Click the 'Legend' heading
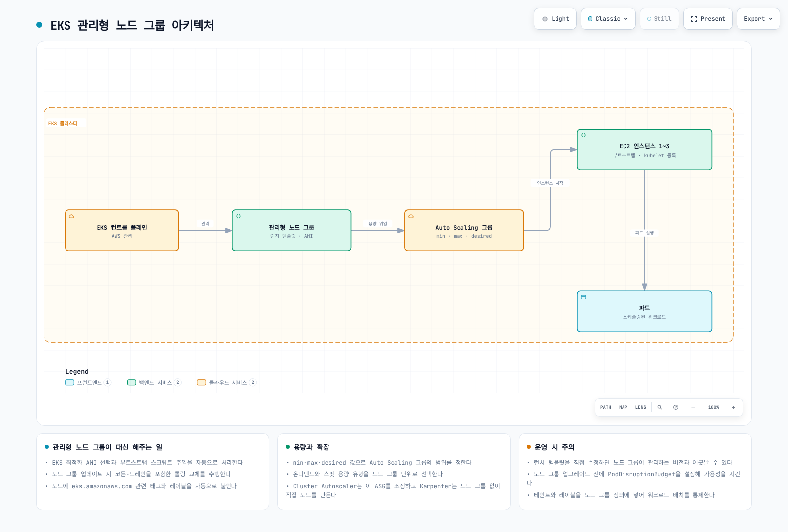 pyautogui.click(x=77, y=372)
